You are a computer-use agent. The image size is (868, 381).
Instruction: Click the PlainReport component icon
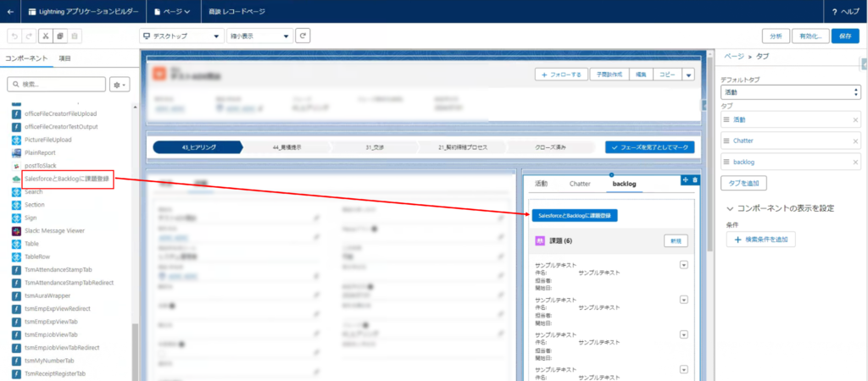[17, 152]
